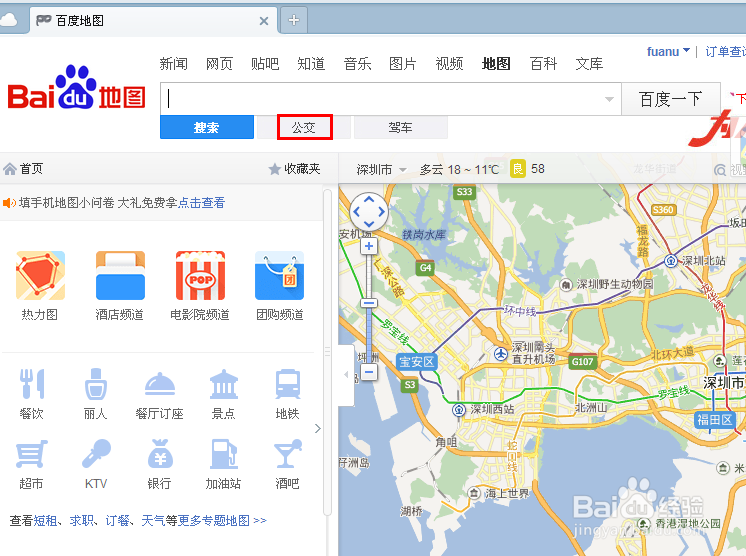Viewport: 746px width, 556px height.
Task: Go to 百科 in top navigation
Action: tap(543, 64)
